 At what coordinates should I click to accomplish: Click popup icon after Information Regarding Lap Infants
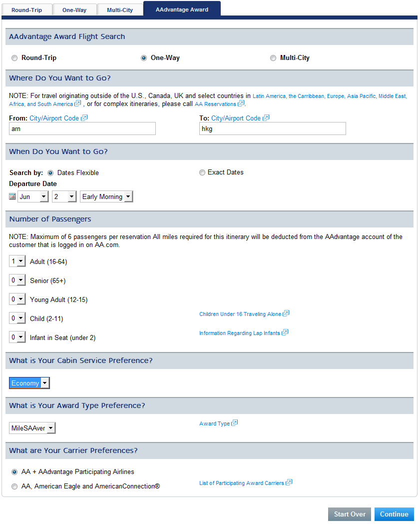click(x=285, y=332)
